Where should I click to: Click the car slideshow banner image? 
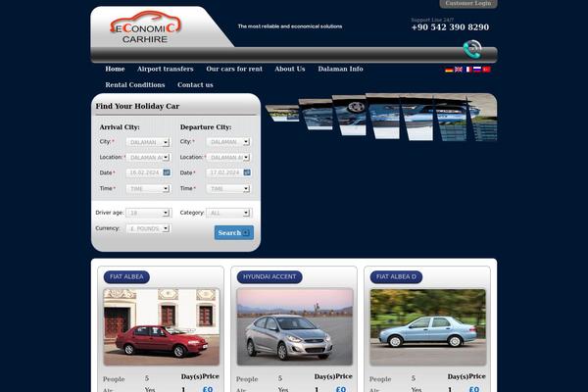(x=381, y=117)
